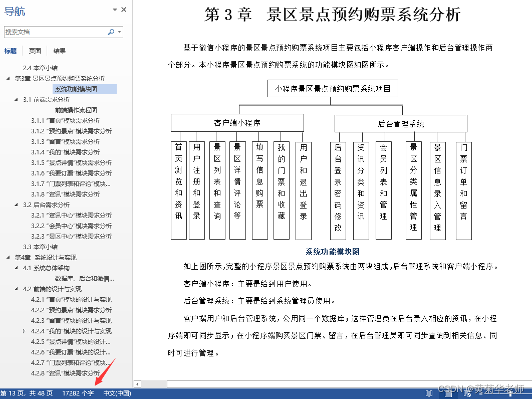The height and width of the screenshot is (399, 532).
Task: Go to 4.2.2 "预约景点"模块需求分析
Action: 71,310
